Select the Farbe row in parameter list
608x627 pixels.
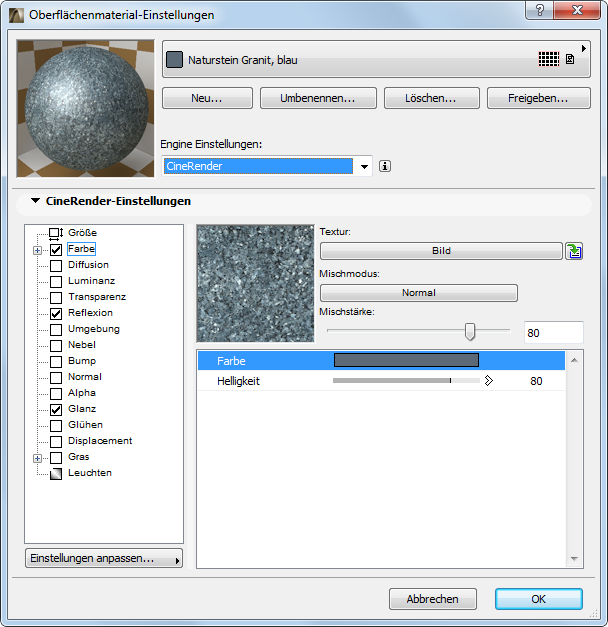tap(382, 360)
